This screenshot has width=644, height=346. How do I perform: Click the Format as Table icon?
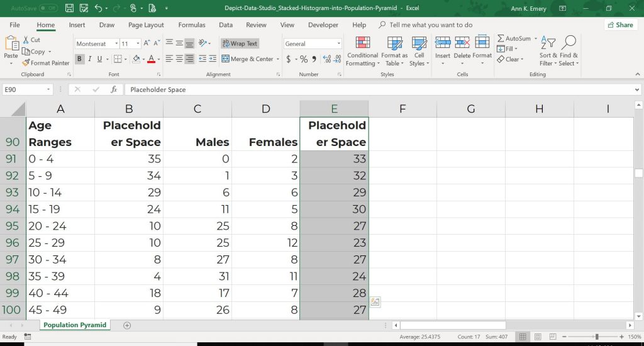(x=394, y=43)
